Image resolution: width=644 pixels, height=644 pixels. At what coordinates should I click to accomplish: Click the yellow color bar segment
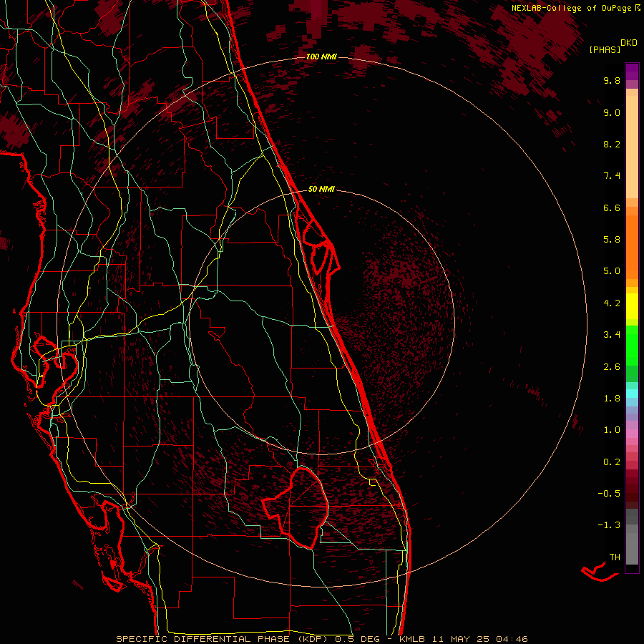click(632, 306)
